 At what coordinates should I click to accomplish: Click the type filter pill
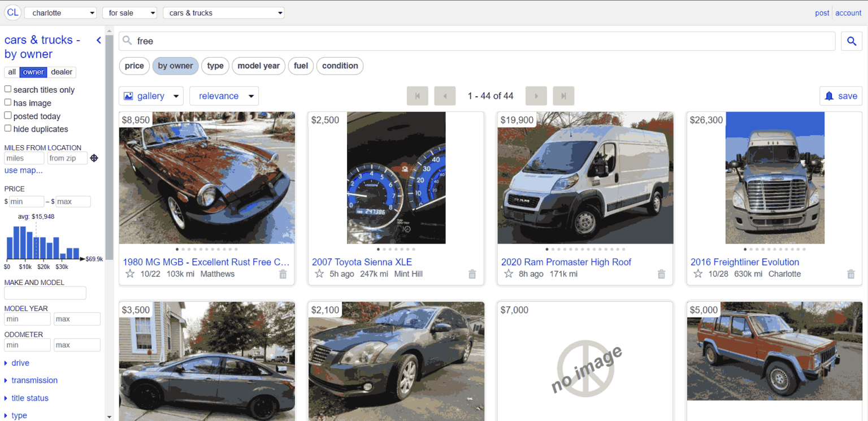point(215,66)
